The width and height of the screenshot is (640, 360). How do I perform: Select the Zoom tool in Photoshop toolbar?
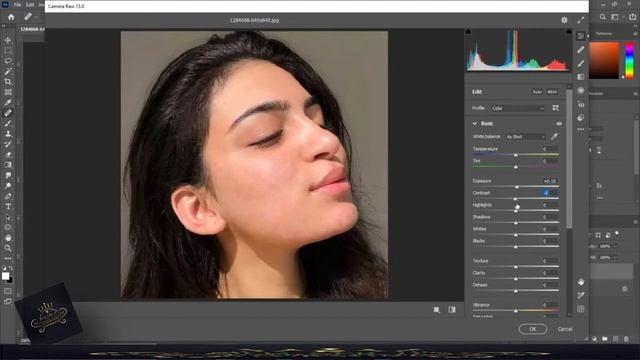(x=8, y=248)
